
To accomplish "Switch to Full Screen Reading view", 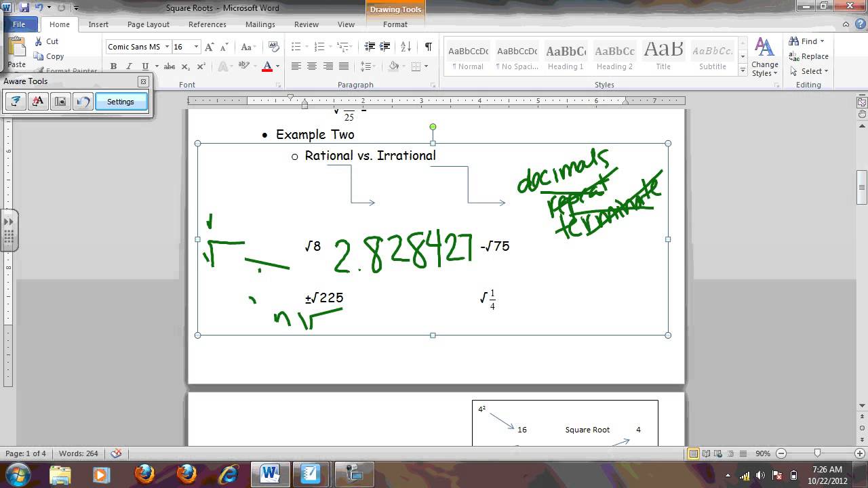I will point(706,453).
